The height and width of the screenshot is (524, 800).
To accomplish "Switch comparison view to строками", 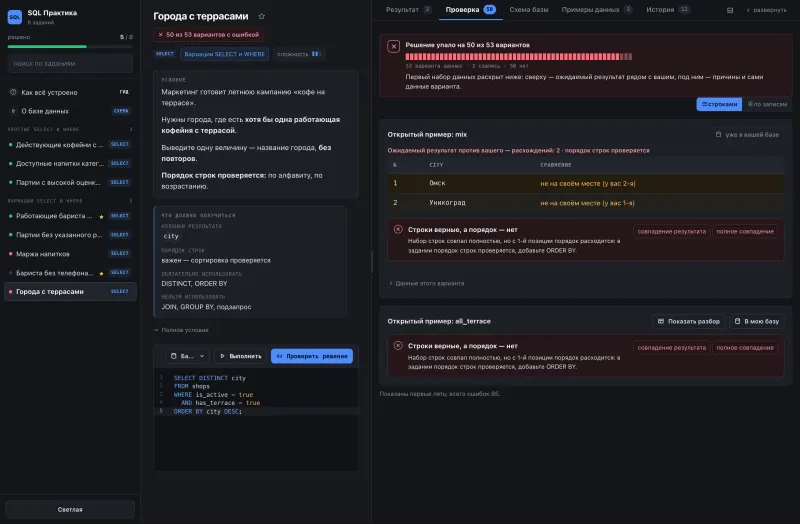I will click(719, 104).
